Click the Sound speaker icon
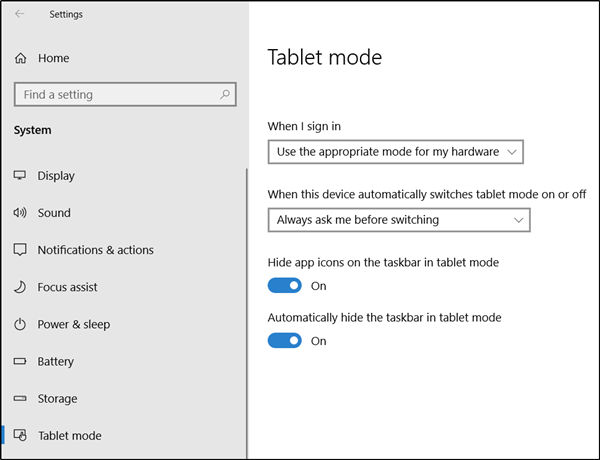Screen dimensions: 600x460 [x=20, y=213]
